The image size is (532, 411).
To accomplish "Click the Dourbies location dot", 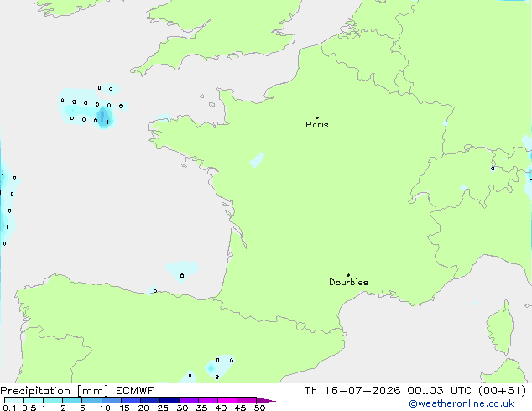I will click(348, 275).
